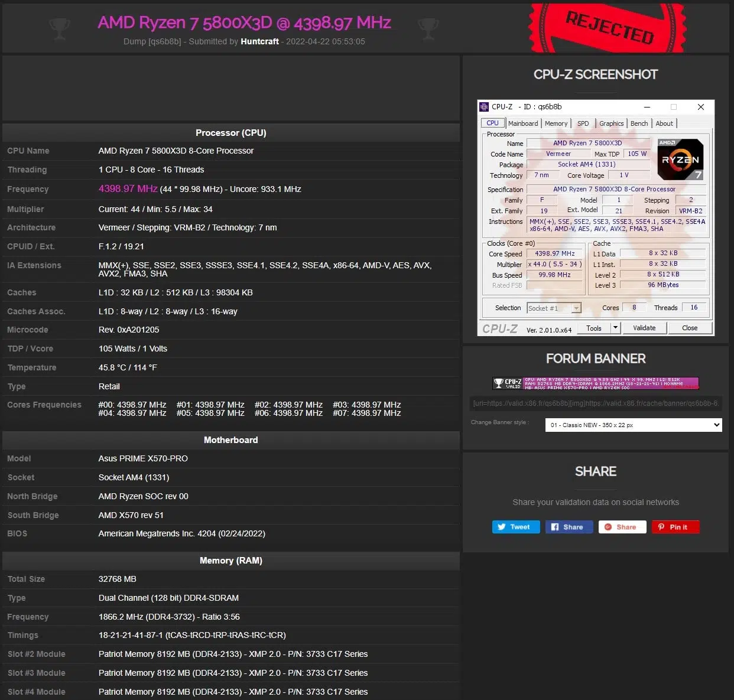
Task: Click the Threading value 1 CPU - 8 Core
Action: [x=151, y=170]
